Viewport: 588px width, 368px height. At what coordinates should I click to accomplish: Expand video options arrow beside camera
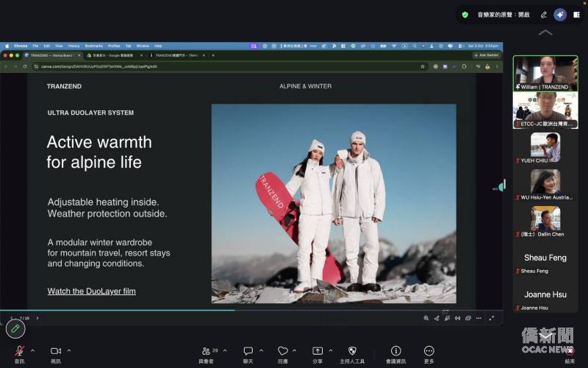point(69,350)
